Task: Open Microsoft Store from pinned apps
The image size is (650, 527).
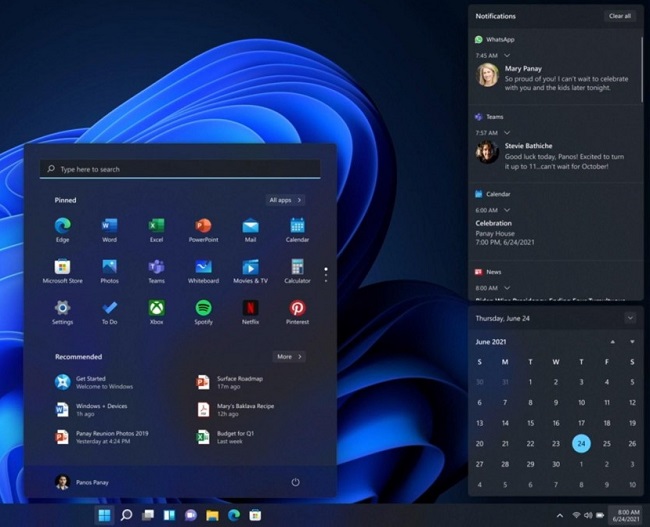Action: 63,271
